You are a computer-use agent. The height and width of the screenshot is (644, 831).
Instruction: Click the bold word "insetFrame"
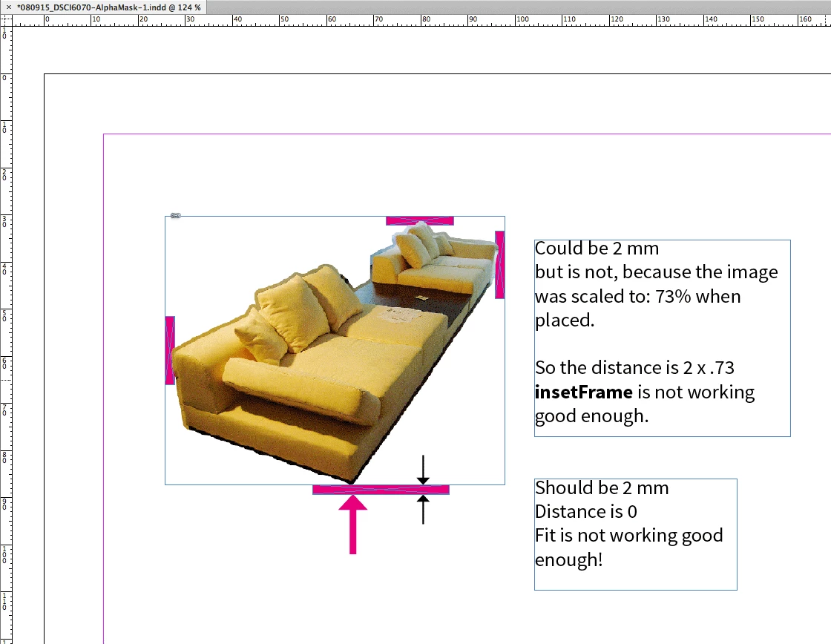[x=583, y=392]
